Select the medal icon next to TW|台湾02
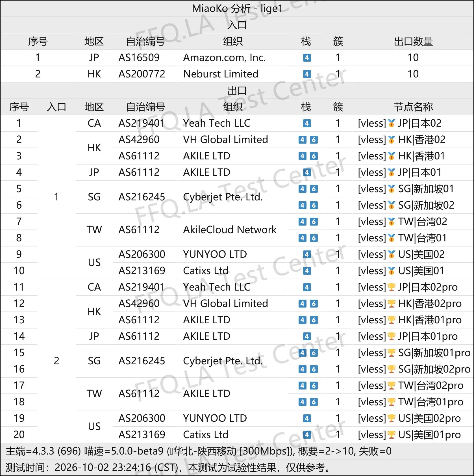The width and height of the screenshot is (474, 476). pyautogui.click(x=392, y=222)
